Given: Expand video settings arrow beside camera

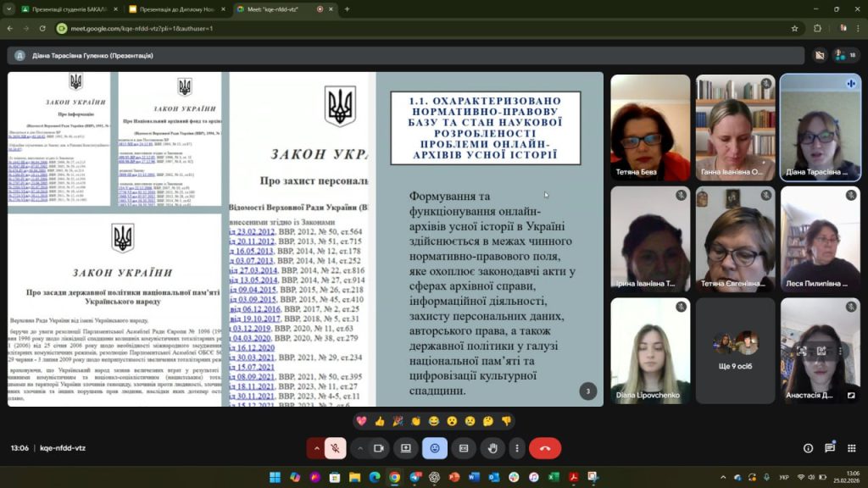Looking at the screenshot, I should coord(360,448).
